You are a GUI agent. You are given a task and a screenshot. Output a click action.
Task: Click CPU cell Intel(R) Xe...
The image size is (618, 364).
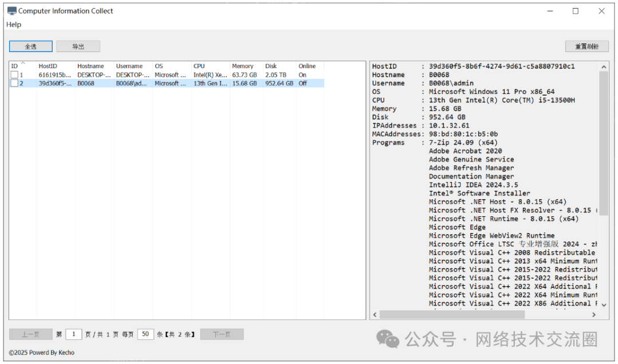point(210,75)
